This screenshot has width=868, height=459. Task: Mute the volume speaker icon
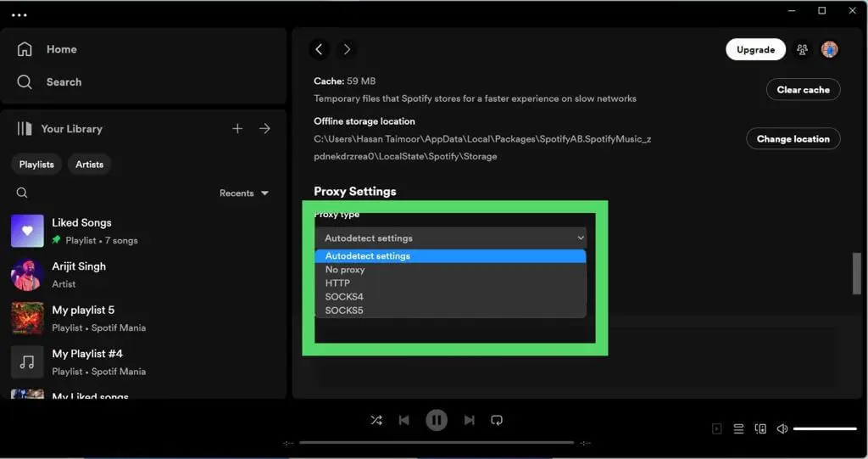pyautogui.click(x=782, y=428)
